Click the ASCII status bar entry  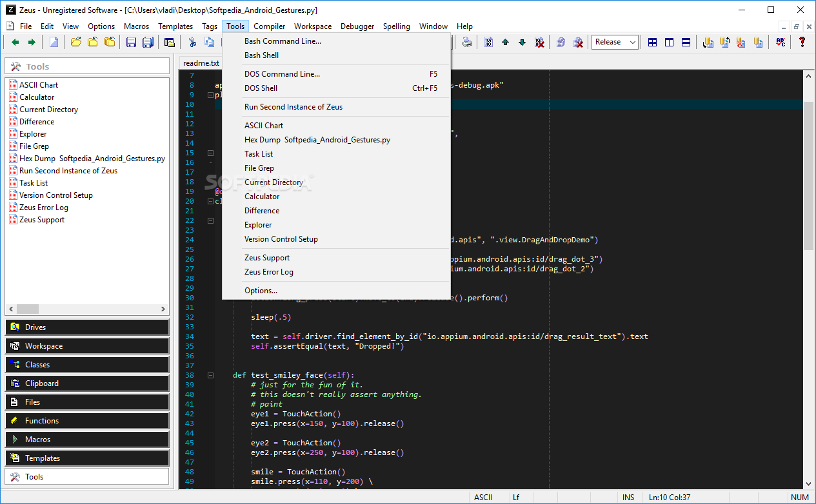coord(483,498)
